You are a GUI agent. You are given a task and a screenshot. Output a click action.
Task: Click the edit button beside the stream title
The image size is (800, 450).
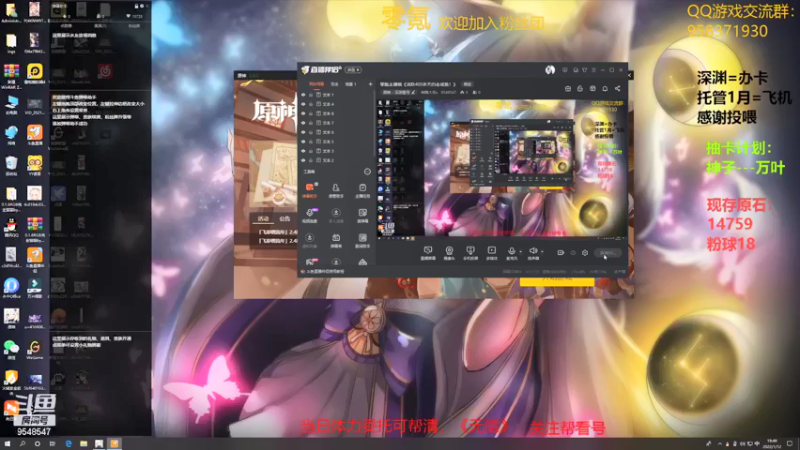467,84
